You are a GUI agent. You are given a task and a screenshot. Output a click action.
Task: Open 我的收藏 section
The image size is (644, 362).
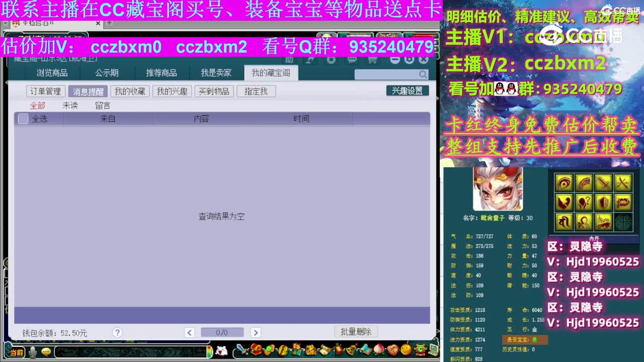pyautogui.click(x=130, y=91)
